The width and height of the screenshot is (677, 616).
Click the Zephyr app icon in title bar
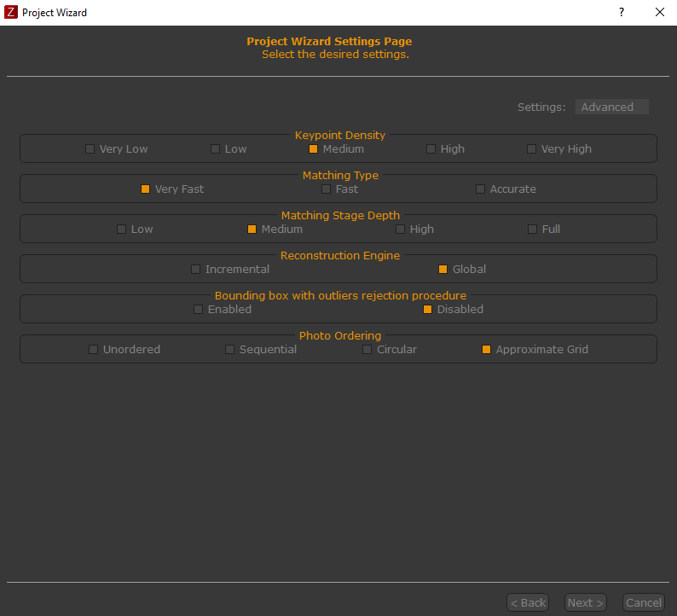tap(11, 12)
